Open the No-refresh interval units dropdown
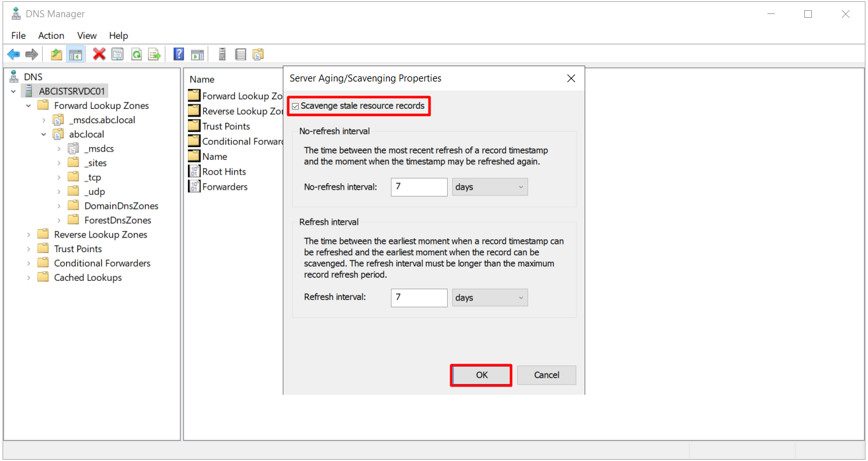This screenshot has height=461, width=868. click(x=490, y=187)
